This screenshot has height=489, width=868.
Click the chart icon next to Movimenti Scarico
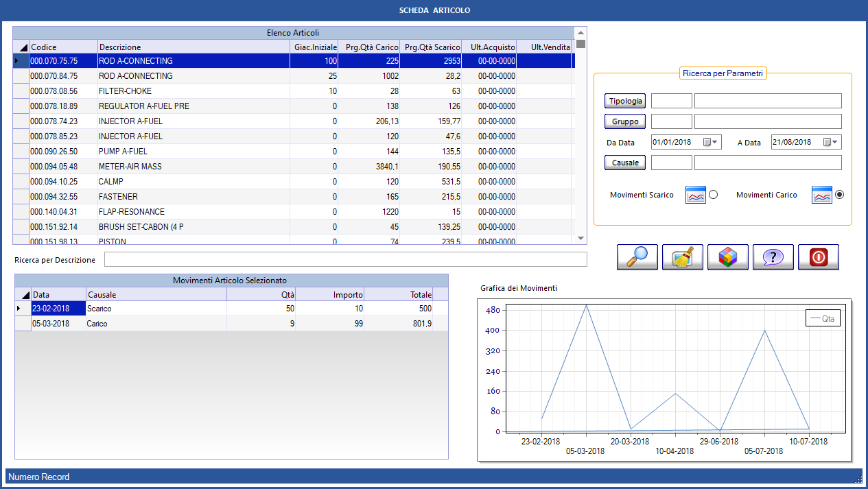pyautogui.click(x=696, y=195)
